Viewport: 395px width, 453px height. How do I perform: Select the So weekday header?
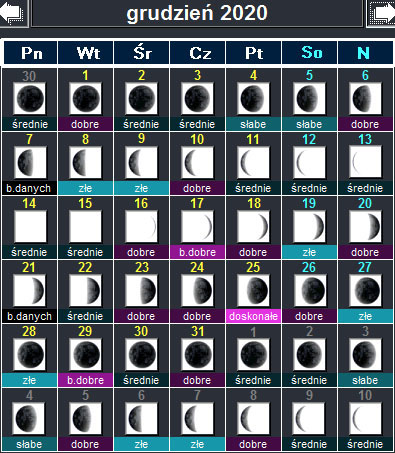click(310, 53)
